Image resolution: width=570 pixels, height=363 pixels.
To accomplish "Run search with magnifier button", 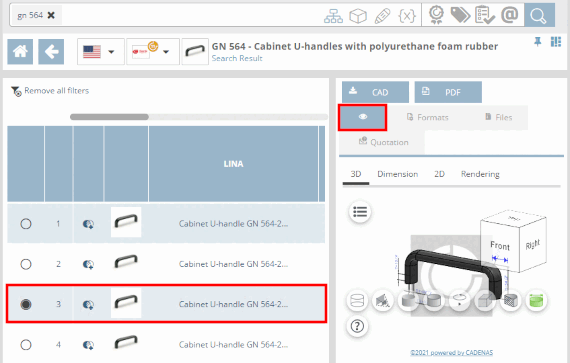I will pyautogui.click(x=539, y=15).
